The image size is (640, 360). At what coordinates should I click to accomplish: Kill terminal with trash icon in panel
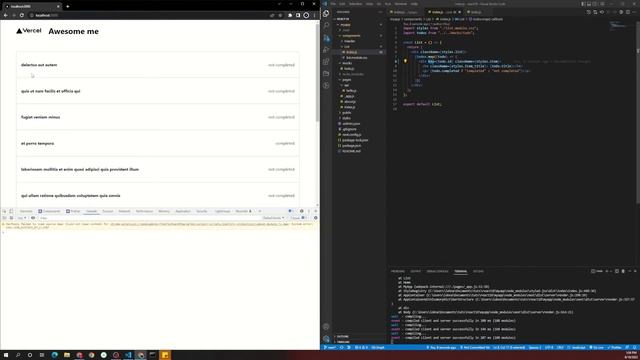click(x=623, y=271)
